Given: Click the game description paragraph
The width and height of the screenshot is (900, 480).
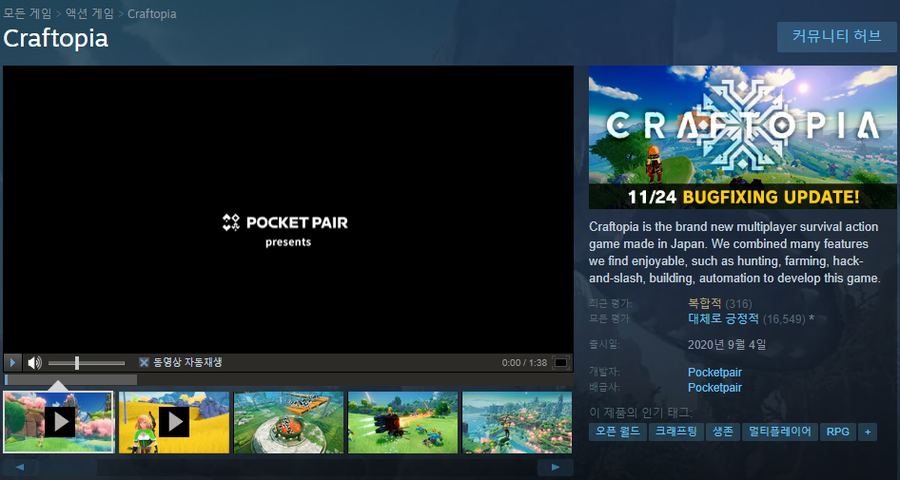Looking at the screenshot, I should [x=735, y=253].
